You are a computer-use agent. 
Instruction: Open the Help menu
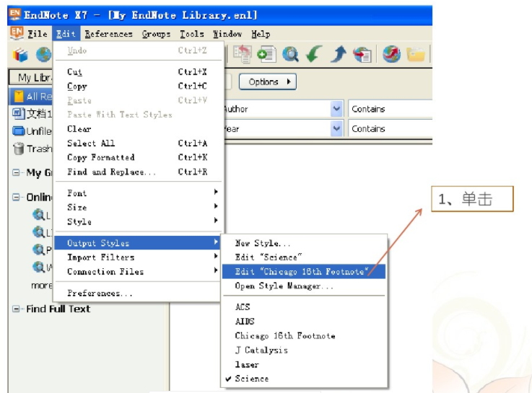(x=261, y=34)
